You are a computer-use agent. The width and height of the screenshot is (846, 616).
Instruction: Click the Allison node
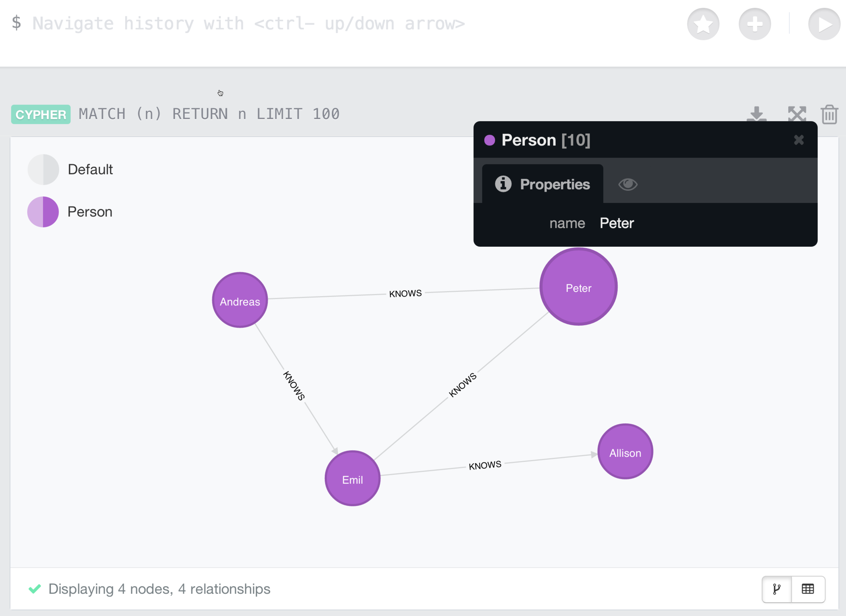click(x=625, y=452)
